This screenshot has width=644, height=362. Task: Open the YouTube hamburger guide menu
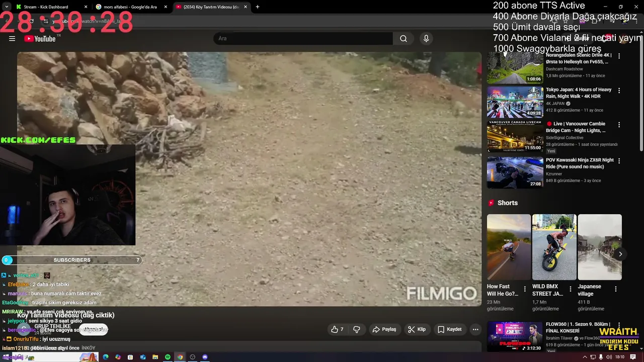pos(12,39)
